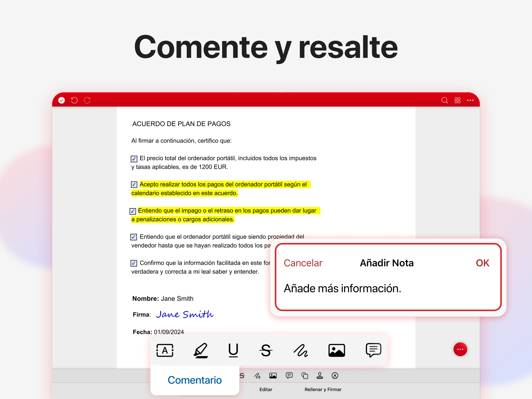Pick the small image icon in the bottom toolbar

(273, 376)
